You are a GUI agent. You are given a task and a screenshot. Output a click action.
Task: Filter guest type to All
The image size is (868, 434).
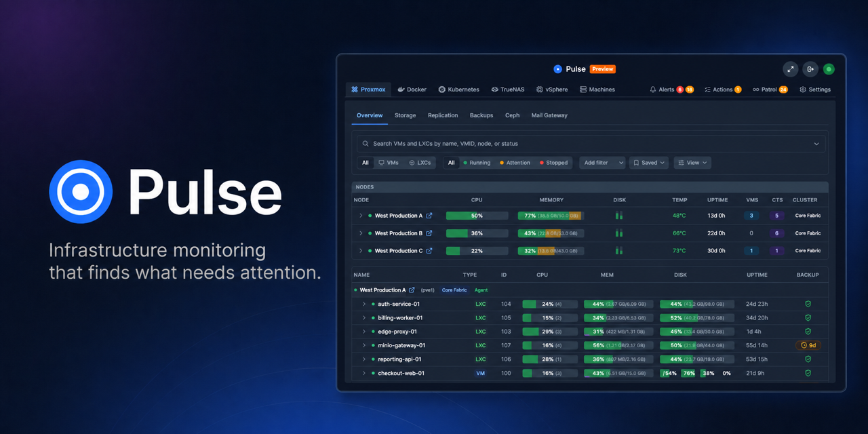point(366,163)
